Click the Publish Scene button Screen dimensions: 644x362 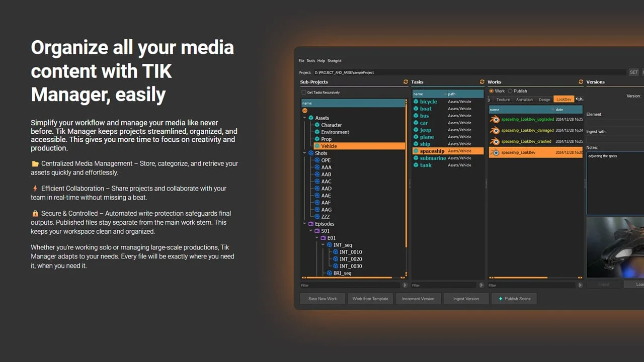coord(516,299)
